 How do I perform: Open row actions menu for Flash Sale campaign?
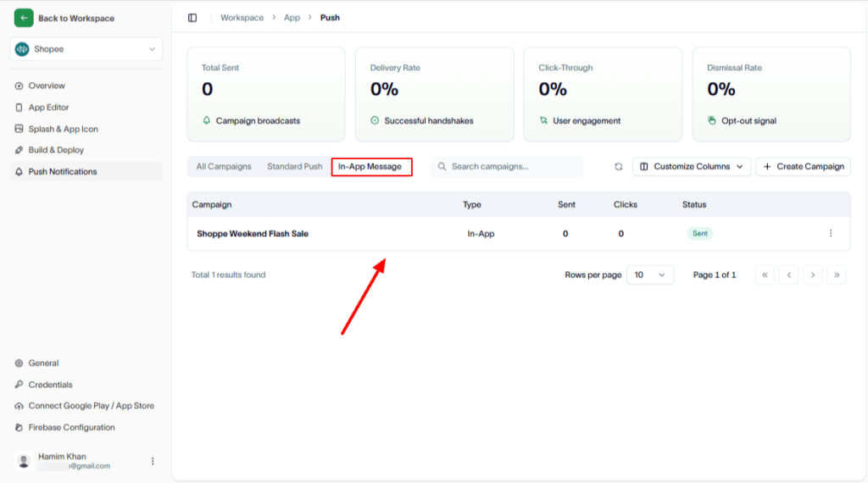(831, 234)
